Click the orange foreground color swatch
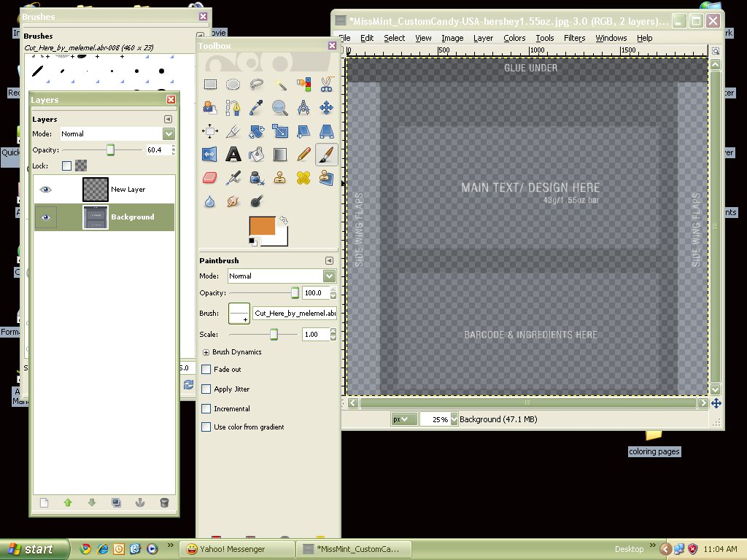747x560 pixels. [262, 226]
